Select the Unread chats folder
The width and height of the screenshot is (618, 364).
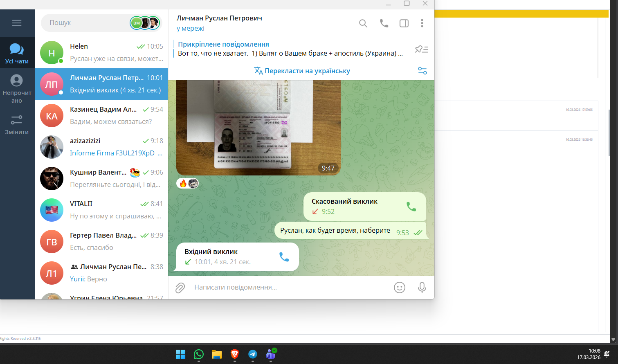(x=17, y=89)
